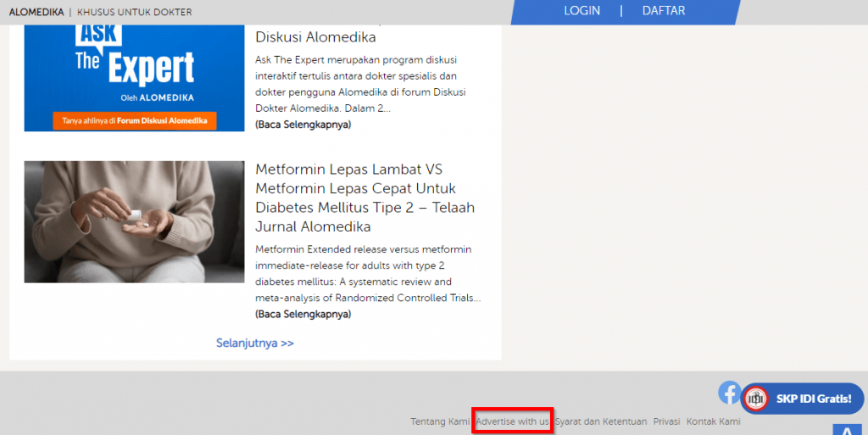Open Kontak Kami footer link
Viewport: 868px width, 435px height.
tap(714, 421)
